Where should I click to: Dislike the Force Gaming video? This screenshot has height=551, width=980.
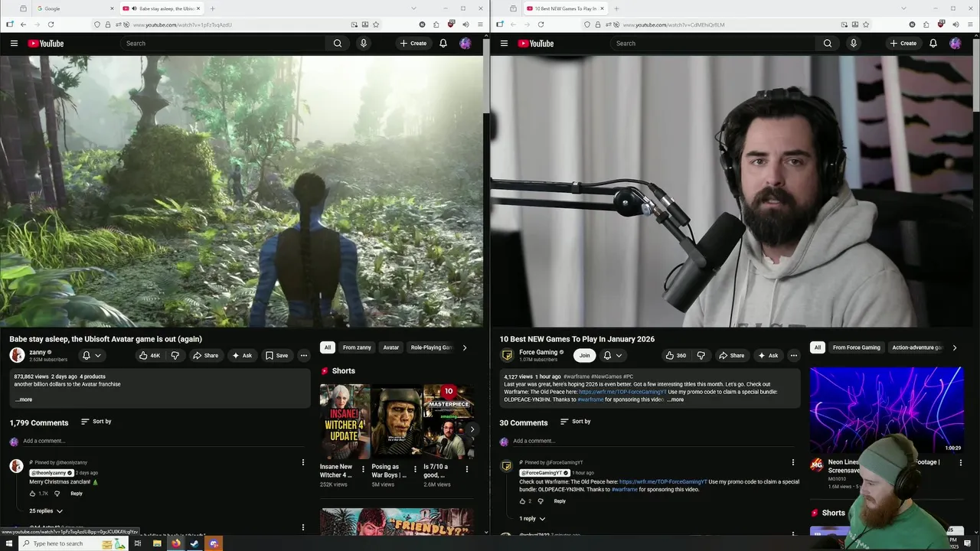point(701,355)
